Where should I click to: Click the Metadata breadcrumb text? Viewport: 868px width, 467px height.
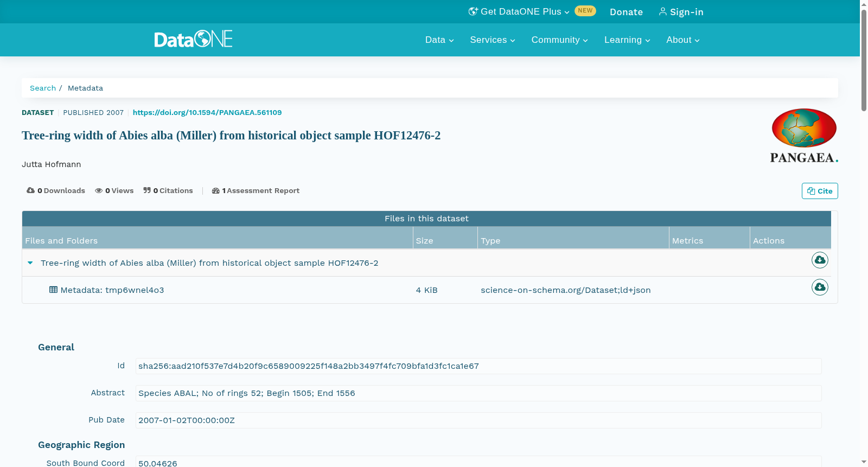(x=85, y=88)
